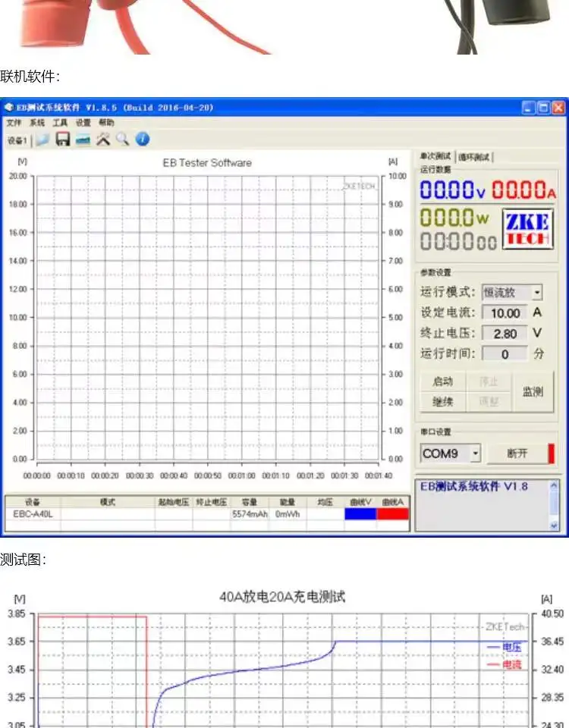This screenshot has height=728, width=569.
Task: Click the floppy disk save icon
Action: (x=63, y=140)
